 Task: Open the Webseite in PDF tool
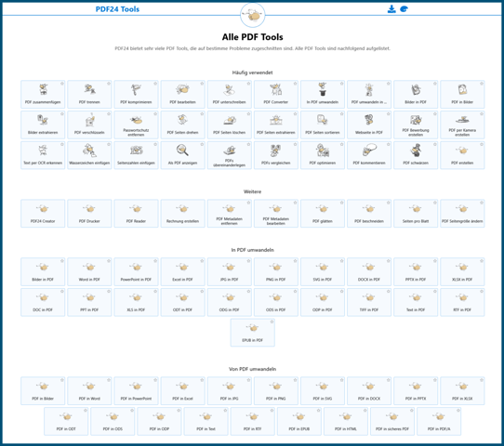coord(369,125)
